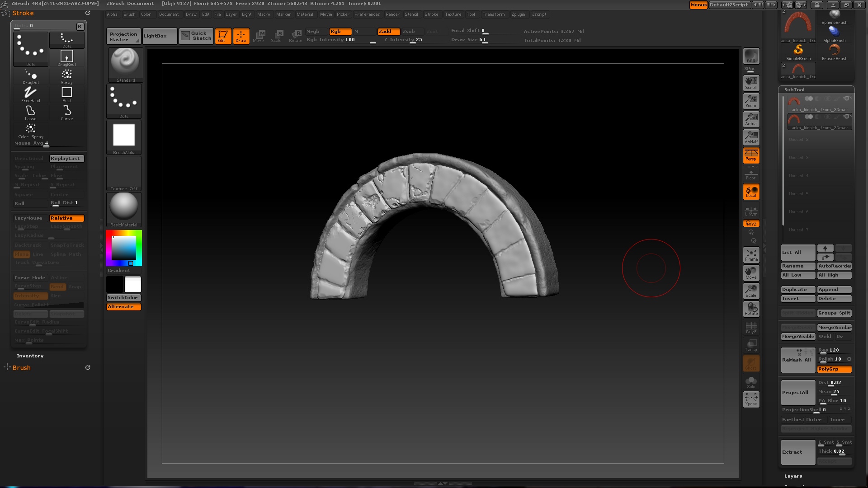Click the Scroll canvas icon
868x488 pixels.
point(751,83)
